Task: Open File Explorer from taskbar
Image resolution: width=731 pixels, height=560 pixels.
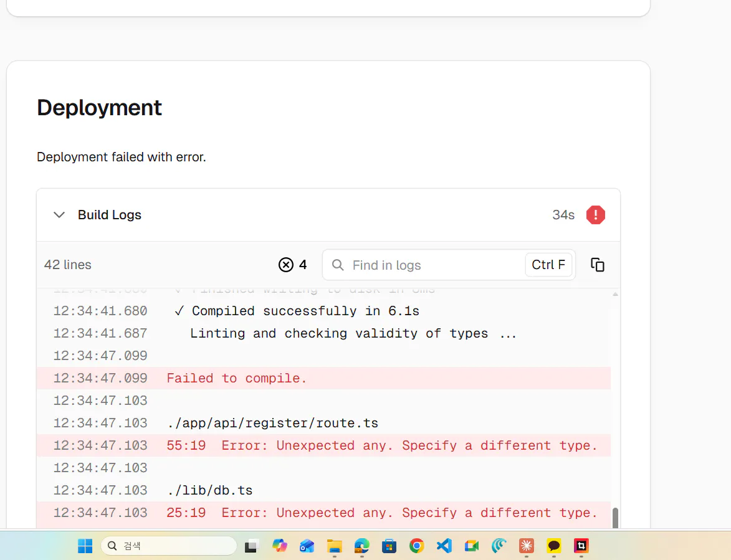Action: click(x=335, y=546)
